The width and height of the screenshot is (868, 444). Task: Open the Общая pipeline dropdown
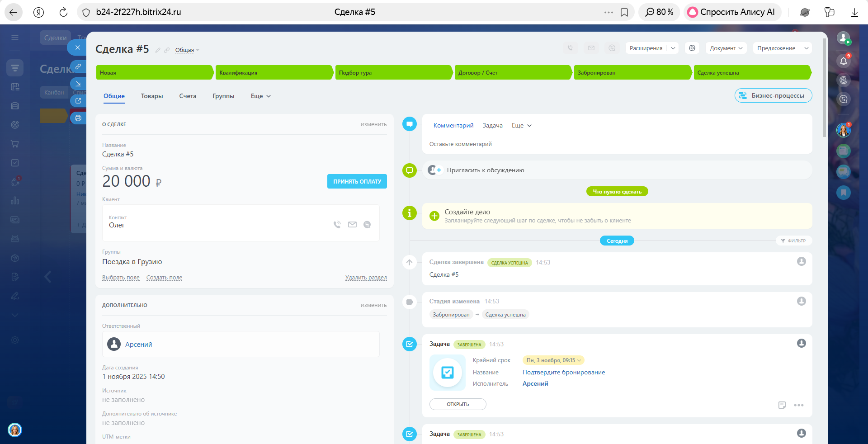coord(187,50)
